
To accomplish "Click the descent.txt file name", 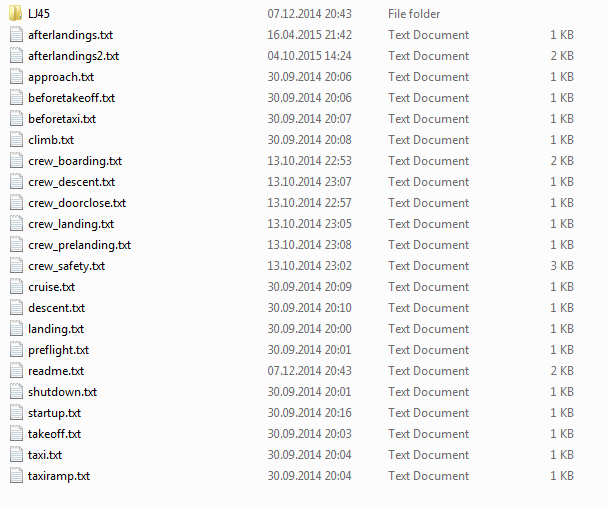I will [x=57, y=308].
